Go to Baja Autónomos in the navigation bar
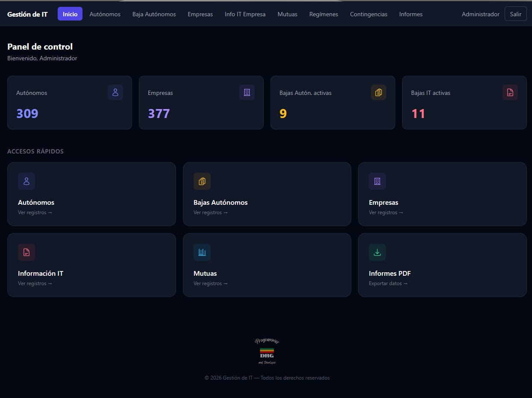 (x=154, y=14)
